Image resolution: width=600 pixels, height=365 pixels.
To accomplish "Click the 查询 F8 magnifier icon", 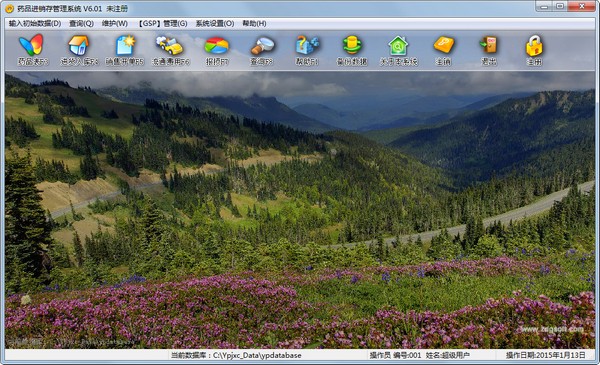I will click(262, 50).
